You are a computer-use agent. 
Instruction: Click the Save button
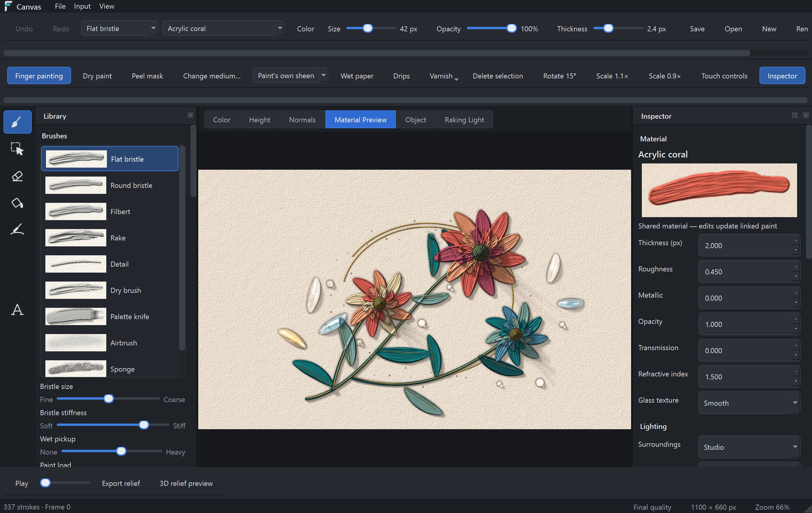pyautogui.click(x=697, y=29)
